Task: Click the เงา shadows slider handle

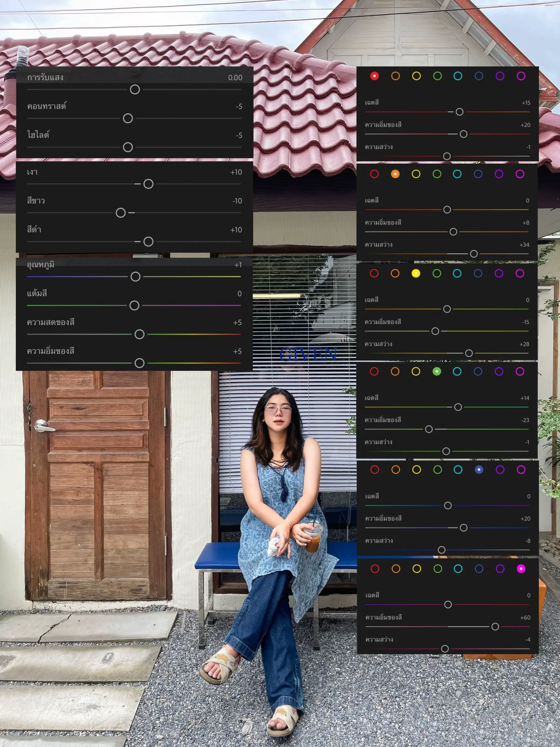Action: 149,184
